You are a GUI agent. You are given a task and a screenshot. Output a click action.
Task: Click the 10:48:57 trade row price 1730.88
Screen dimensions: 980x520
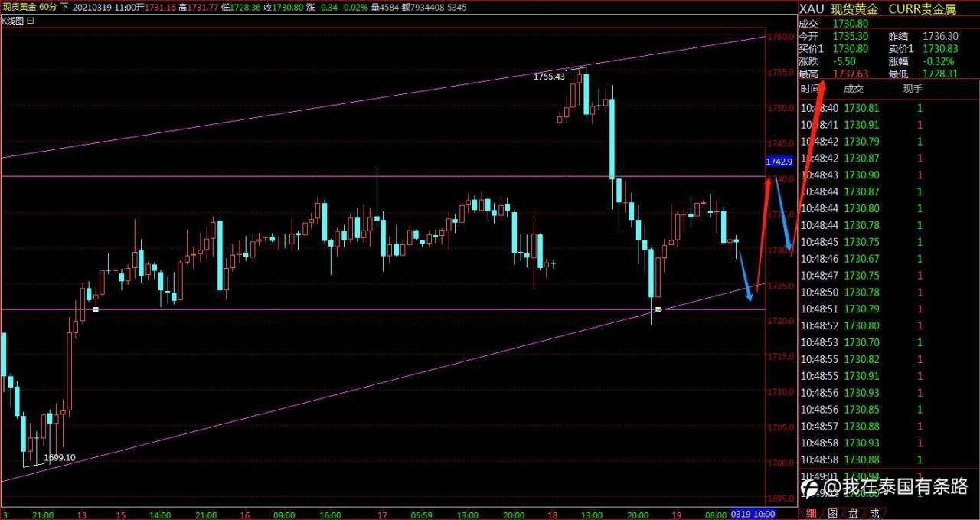[x=861, y=426]
